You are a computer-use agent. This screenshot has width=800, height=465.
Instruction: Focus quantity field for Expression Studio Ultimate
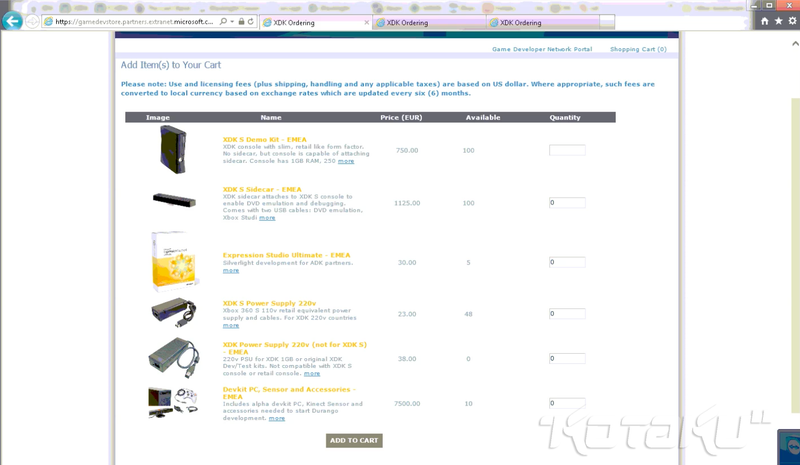(x=567, y=262)
